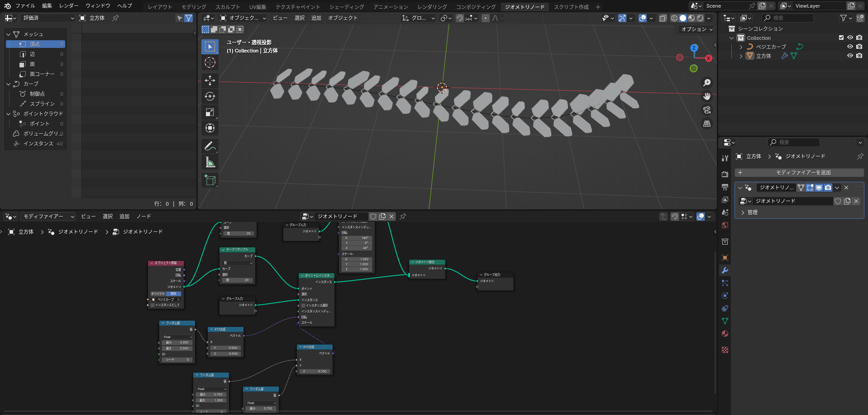
Task: Select the Annotate pencil tool
Action: [210, 146]
